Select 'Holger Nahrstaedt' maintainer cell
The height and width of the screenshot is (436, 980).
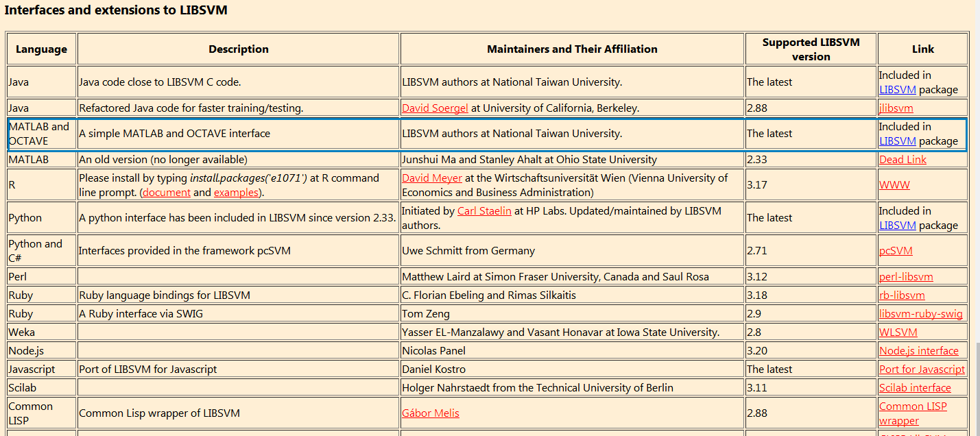[572, 387]
